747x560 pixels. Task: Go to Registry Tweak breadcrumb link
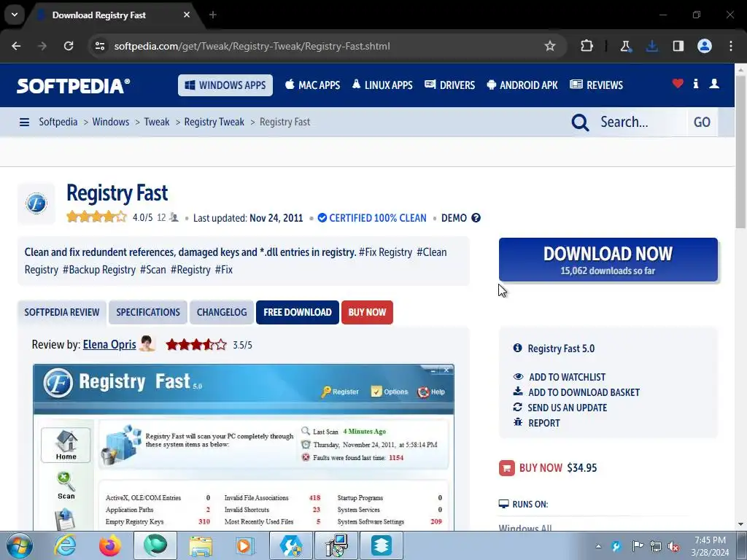[214, 122]
